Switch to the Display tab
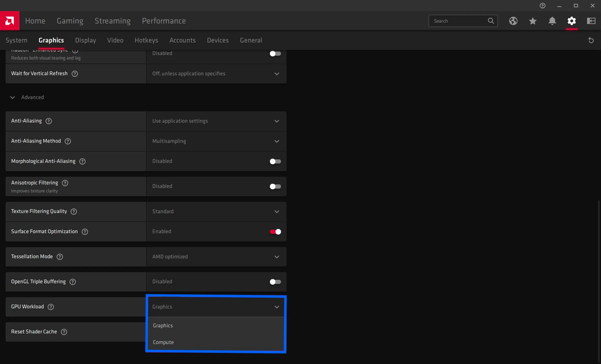The image size is (601, 364). point(85,40)
